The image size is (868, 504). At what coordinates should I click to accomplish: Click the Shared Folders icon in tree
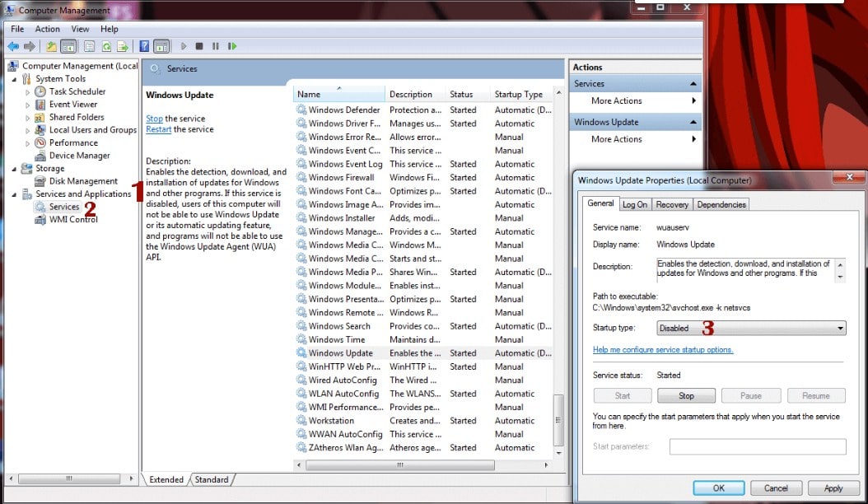coord(40,117)
